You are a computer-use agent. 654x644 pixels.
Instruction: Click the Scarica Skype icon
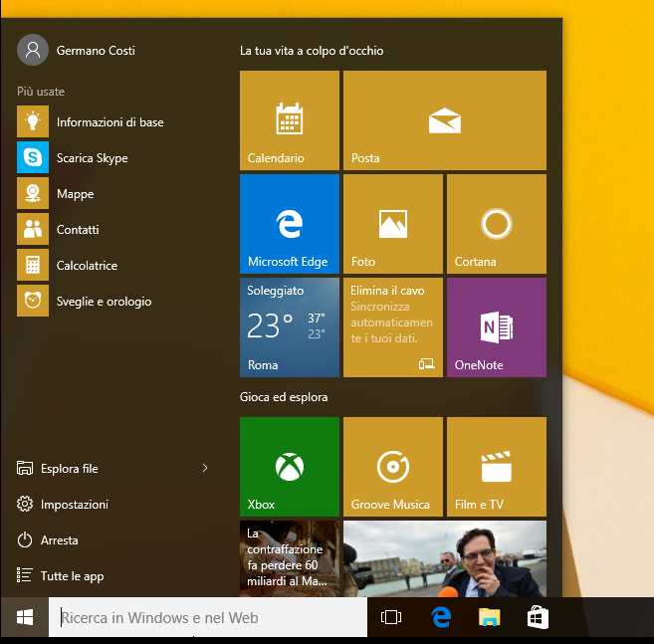tap(33, 157)
